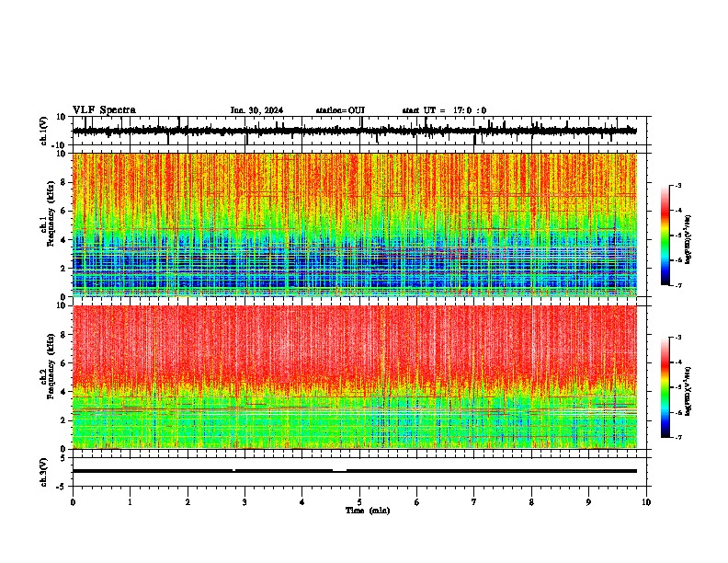Click the 'Time (min)' axis label
Viewport: 728px width, 563px height.
368,511
